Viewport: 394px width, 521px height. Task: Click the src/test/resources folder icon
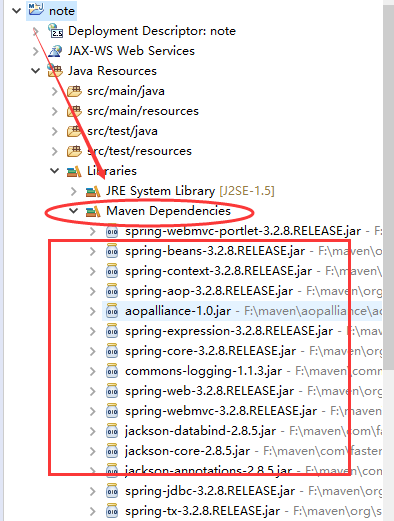pos(74,151)
